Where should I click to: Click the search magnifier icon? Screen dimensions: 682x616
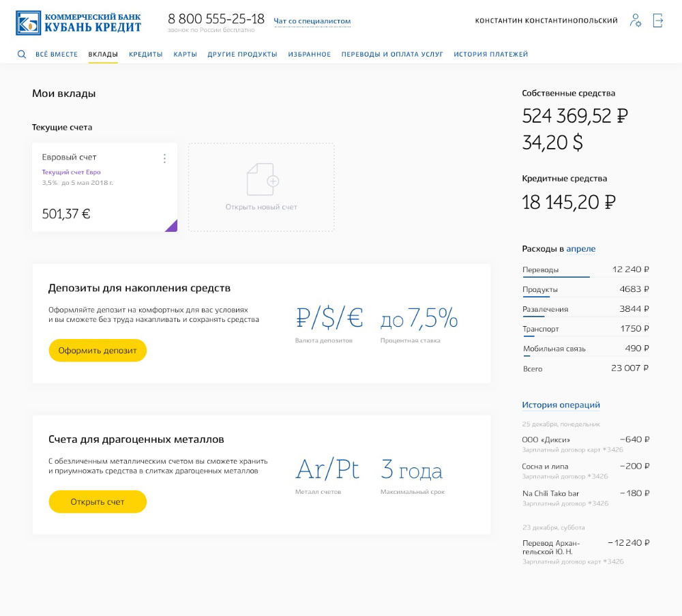[22, 55]
